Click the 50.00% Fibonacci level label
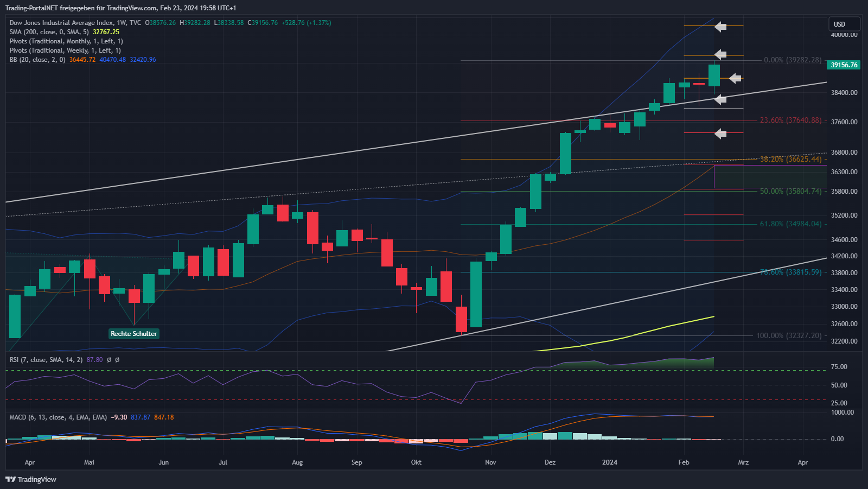 point(790,192)
